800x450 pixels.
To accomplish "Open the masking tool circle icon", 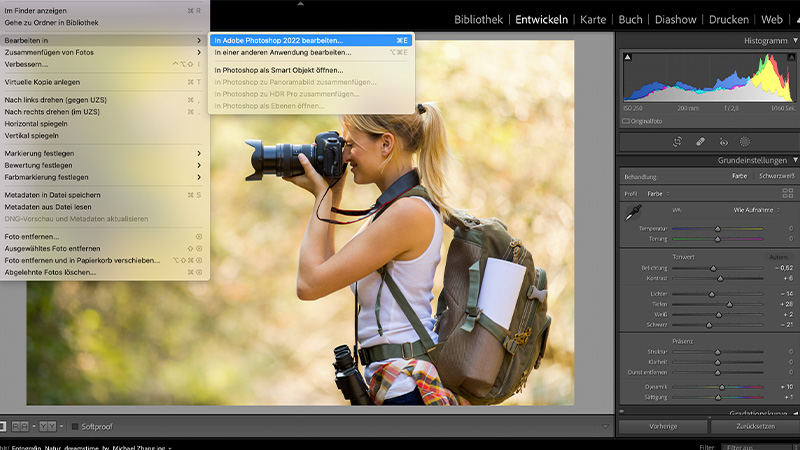I will tap(745, 142).
